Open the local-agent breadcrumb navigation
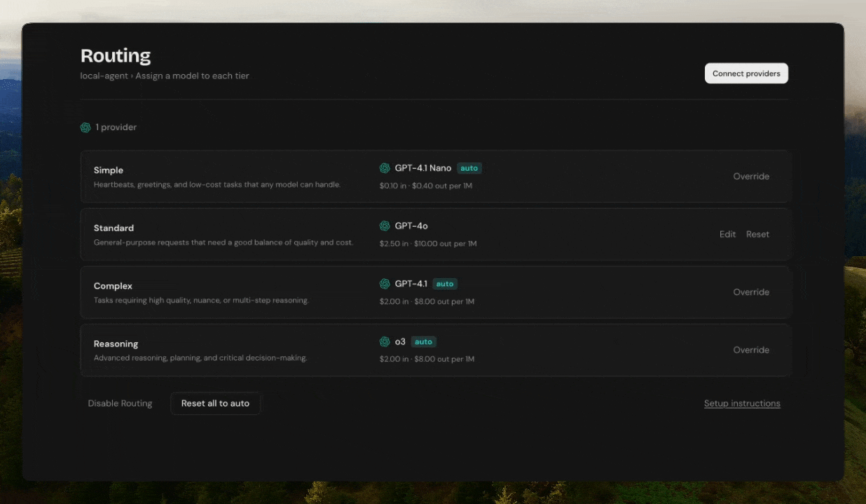Image resolution: width=866 pixels, height=504 pixels. tap(104, 76)
